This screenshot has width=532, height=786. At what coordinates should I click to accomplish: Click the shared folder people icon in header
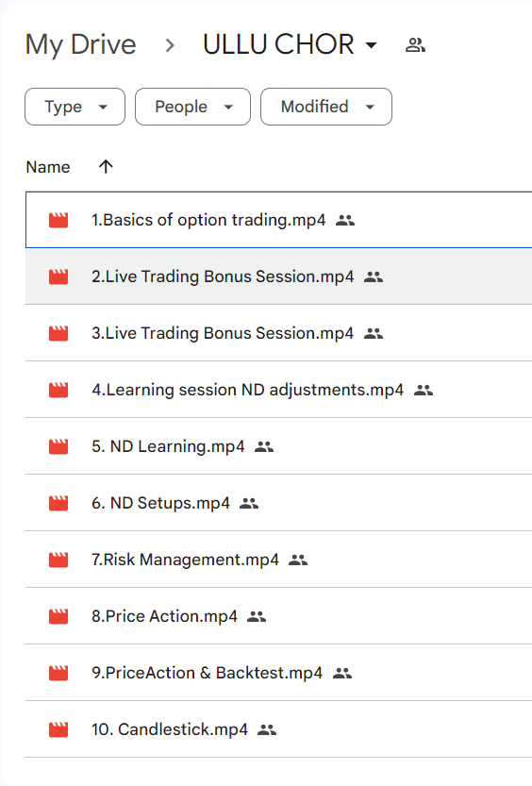(415, 45)
